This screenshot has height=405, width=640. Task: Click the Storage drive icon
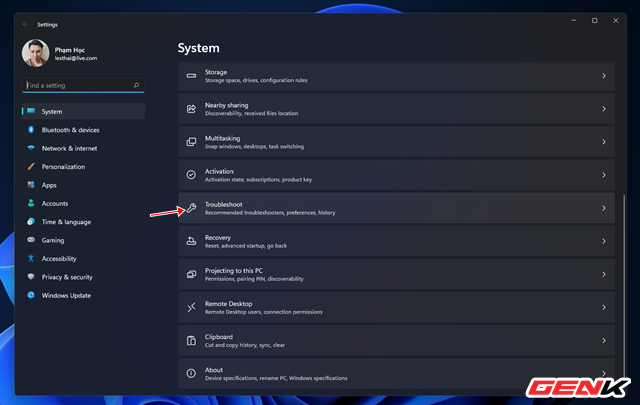191,76
